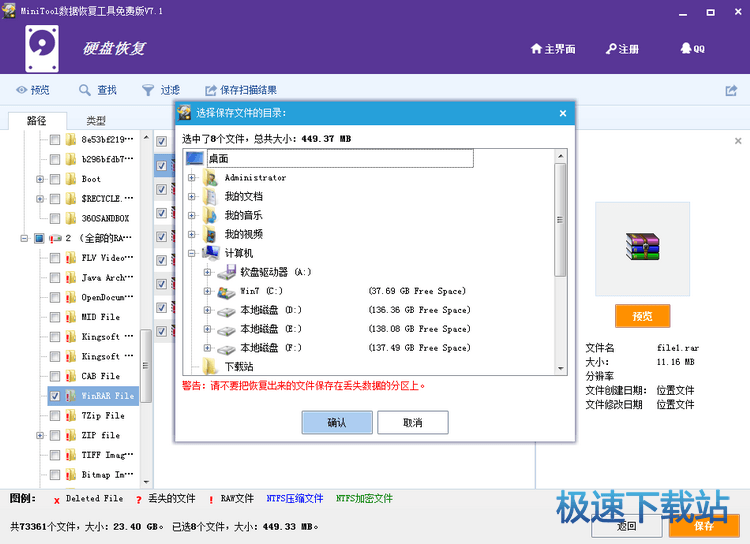Click the orange 预览 button
The height and width of the screenshot is (544, 750).
click(x=642, y=316)
